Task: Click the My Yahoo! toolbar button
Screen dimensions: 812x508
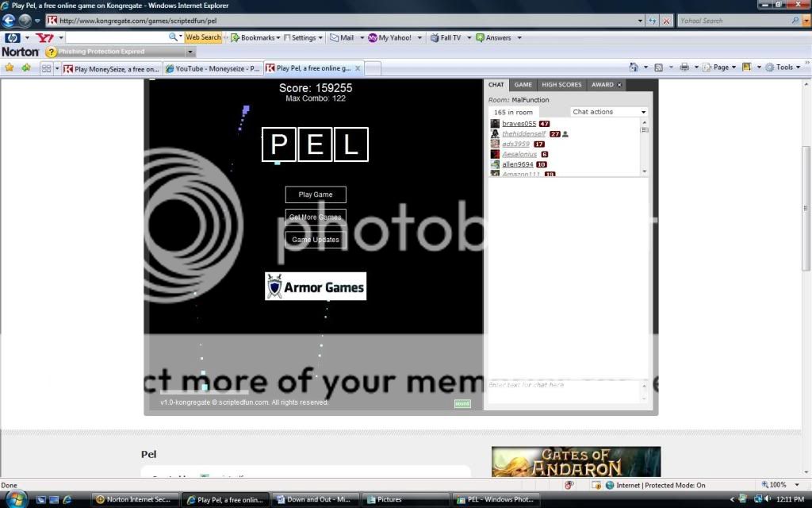Action: (x=389, y=38)
